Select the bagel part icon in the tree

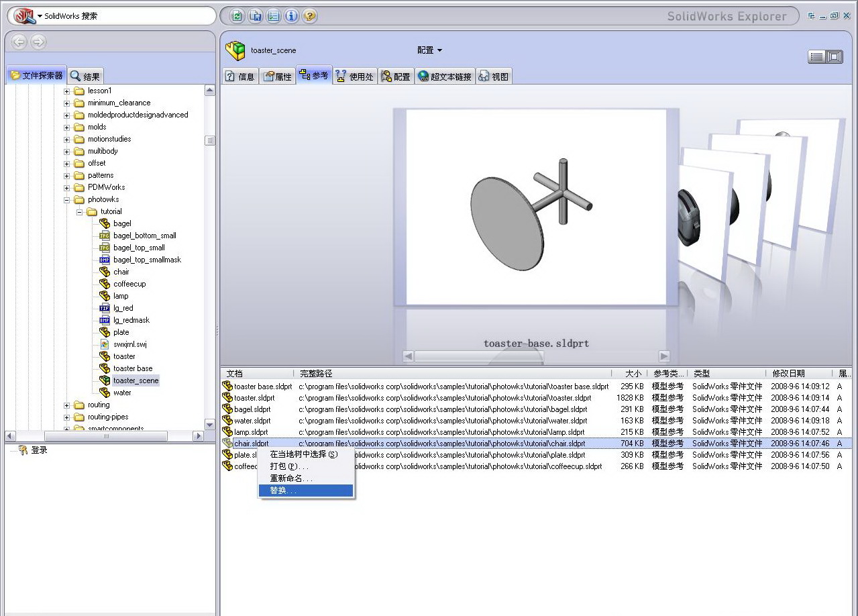click(105, 223)
